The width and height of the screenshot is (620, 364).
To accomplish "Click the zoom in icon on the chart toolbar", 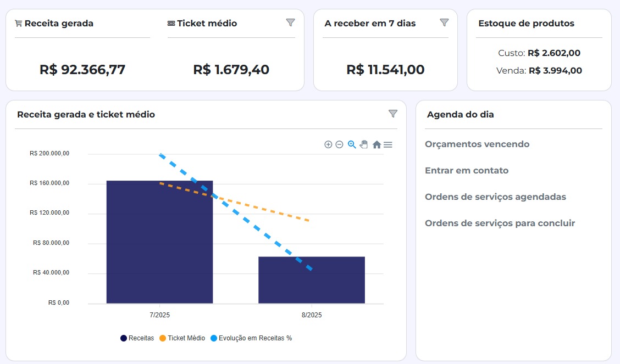I will pos(328,144).
